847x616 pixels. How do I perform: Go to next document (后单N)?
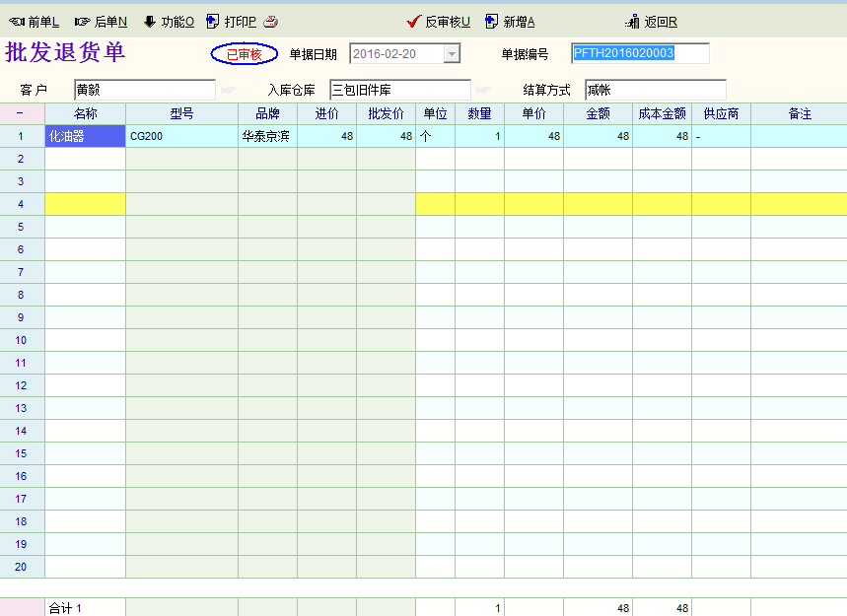(x=101, y=22)
